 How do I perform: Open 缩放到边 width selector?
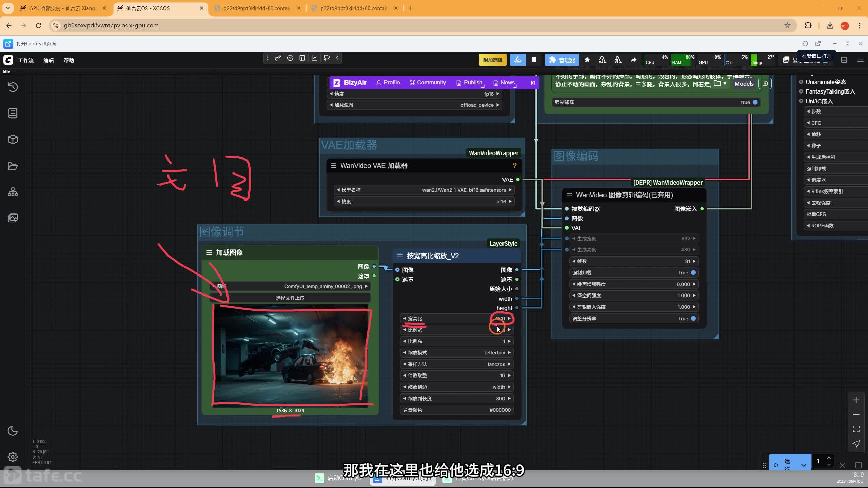(457, 387)
